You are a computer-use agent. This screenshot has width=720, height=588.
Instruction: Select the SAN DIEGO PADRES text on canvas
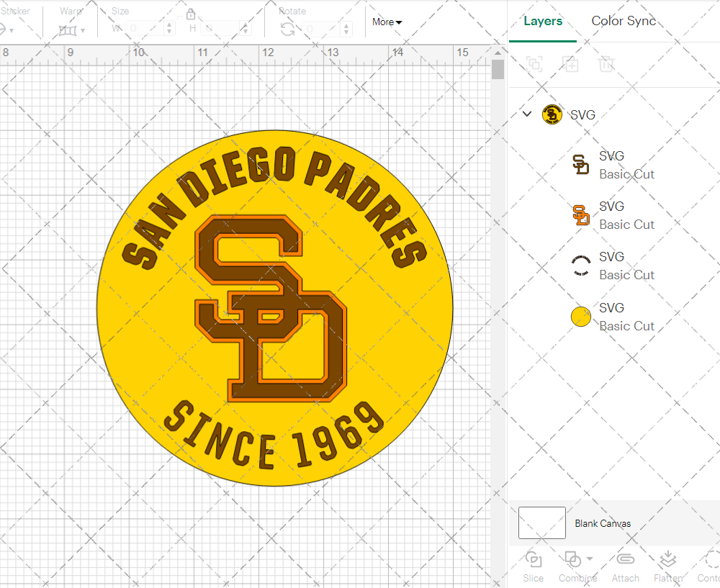click(274, 207)
